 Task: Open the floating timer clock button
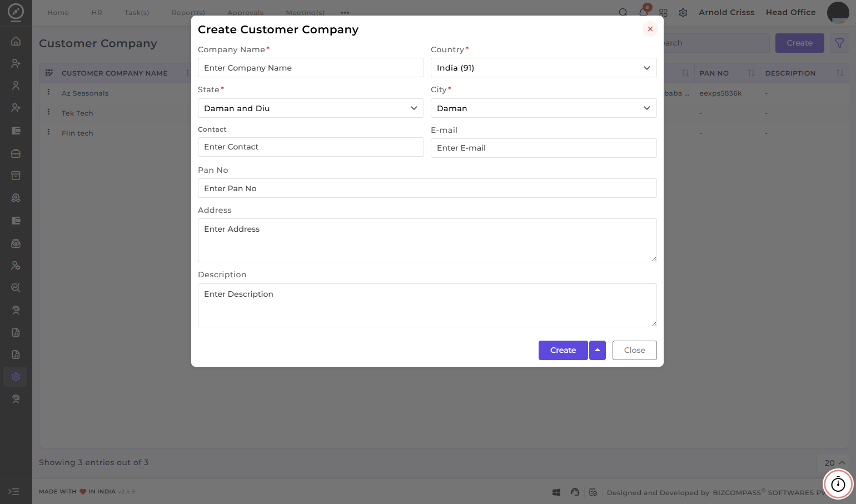click(838, 485)
